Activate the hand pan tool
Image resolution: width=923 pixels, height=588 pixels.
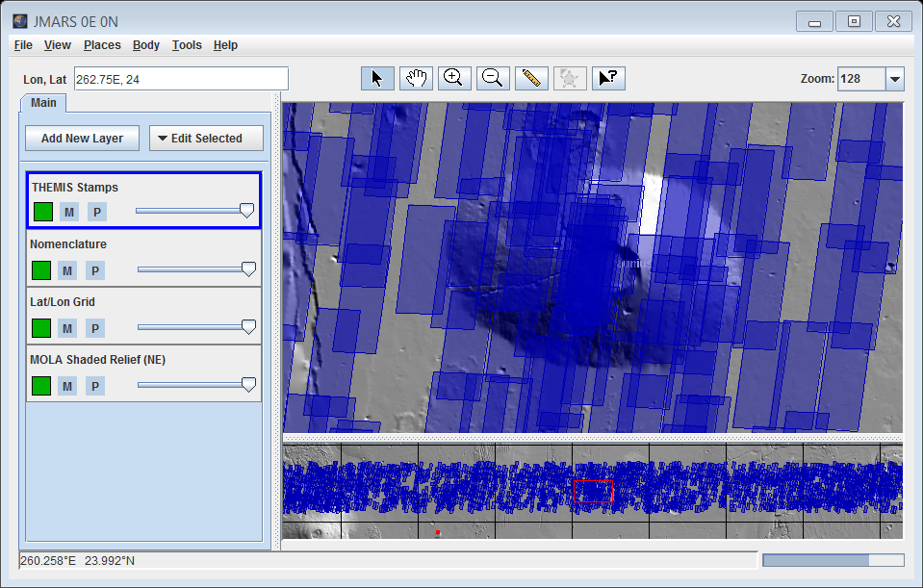click(416, 78)
